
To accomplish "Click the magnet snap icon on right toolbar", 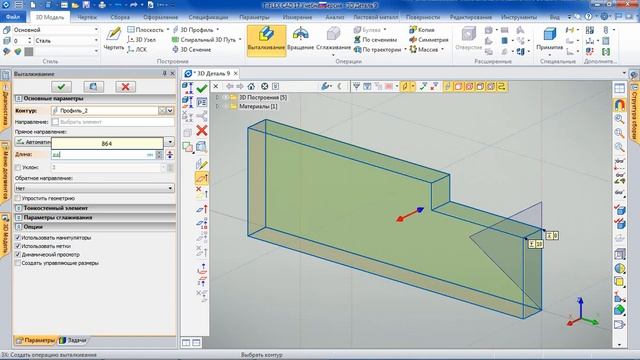I will pyautogui.click(x=620, y=105).
